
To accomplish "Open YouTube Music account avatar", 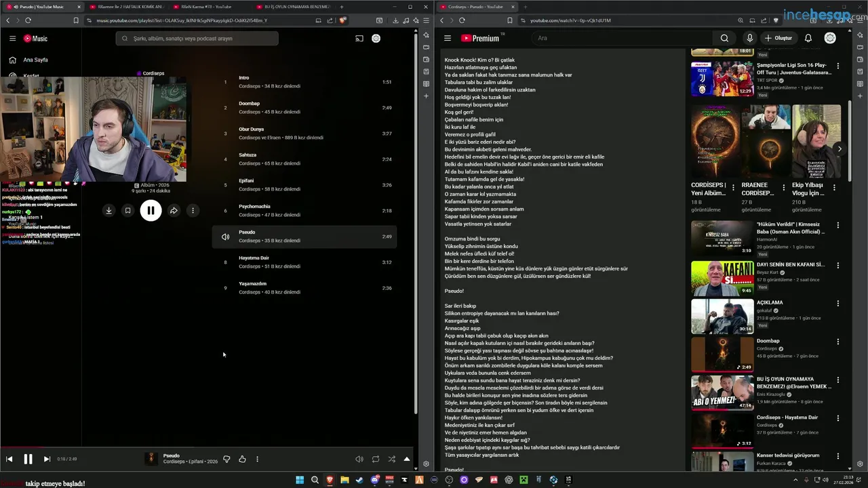I will 376,39.
